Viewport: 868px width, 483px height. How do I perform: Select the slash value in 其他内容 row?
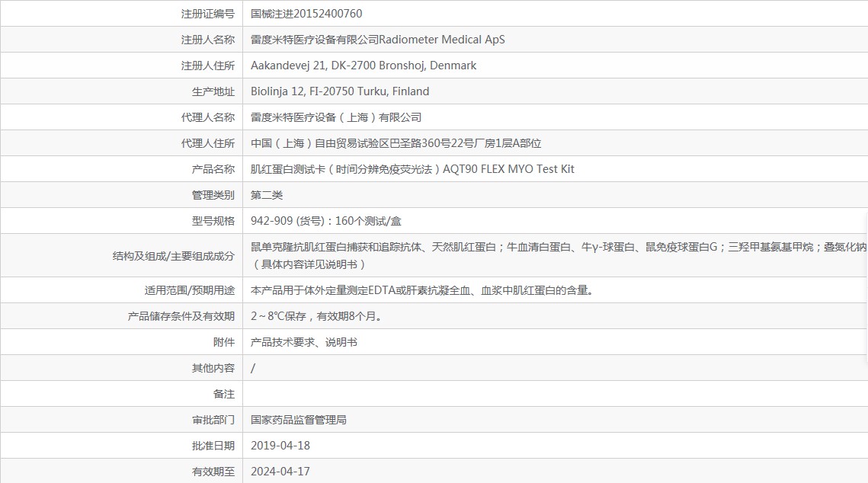[x=253, y=369]
